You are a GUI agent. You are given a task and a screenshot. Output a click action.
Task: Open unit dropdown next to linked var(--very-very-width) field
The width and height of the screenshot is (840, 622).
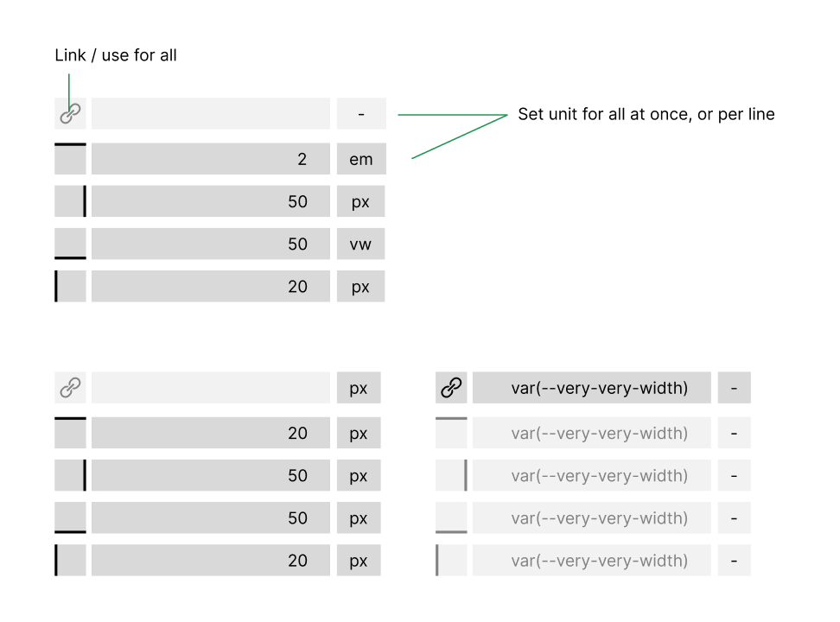(734, 387)
